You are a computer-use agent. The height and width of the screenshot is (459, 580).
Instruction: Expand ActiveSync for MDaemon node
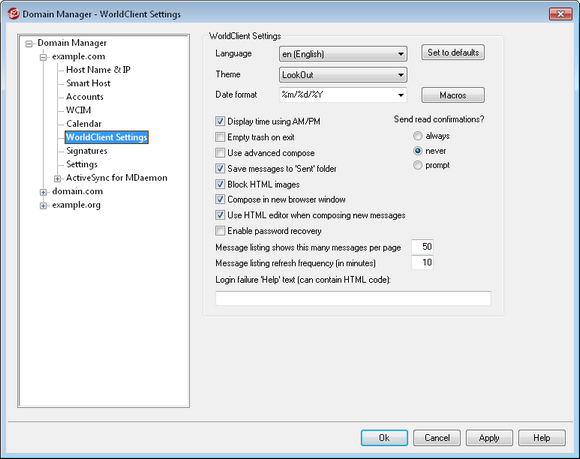click(57, 179)
